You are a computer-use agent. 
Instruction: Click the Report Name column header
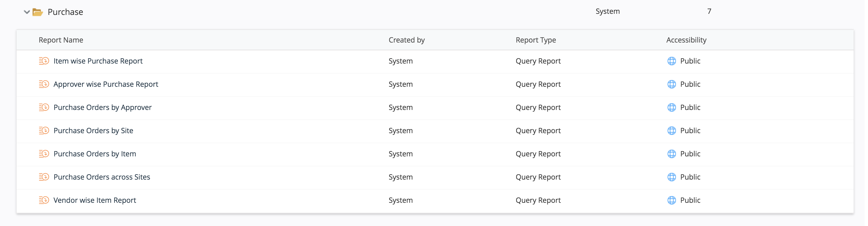(61, 40)
